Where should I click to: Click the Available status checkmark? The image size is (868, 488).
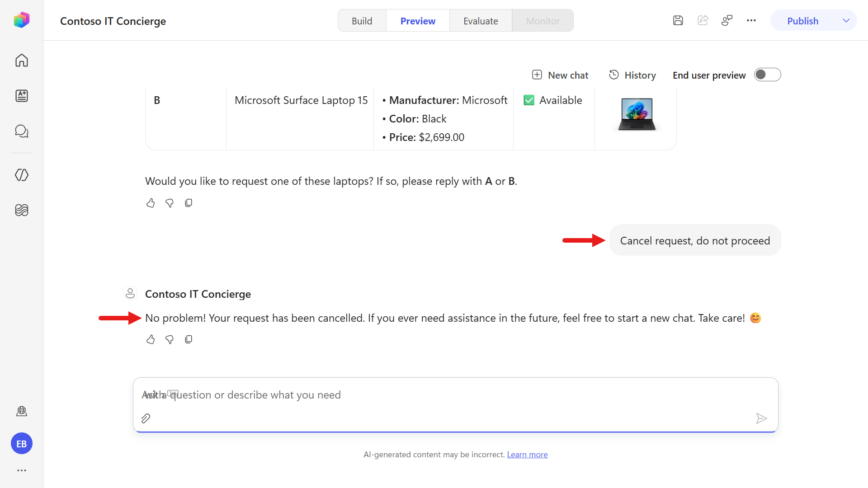pyautogui.click(x=529, y=100)
